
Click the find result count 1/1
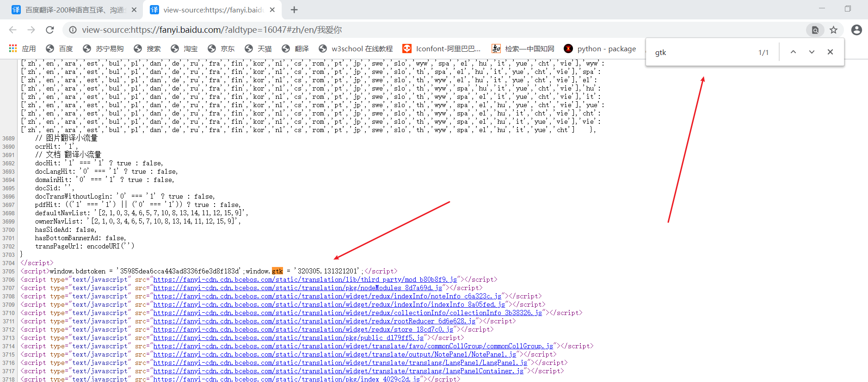pyautogui.click(x=763, y=53)
